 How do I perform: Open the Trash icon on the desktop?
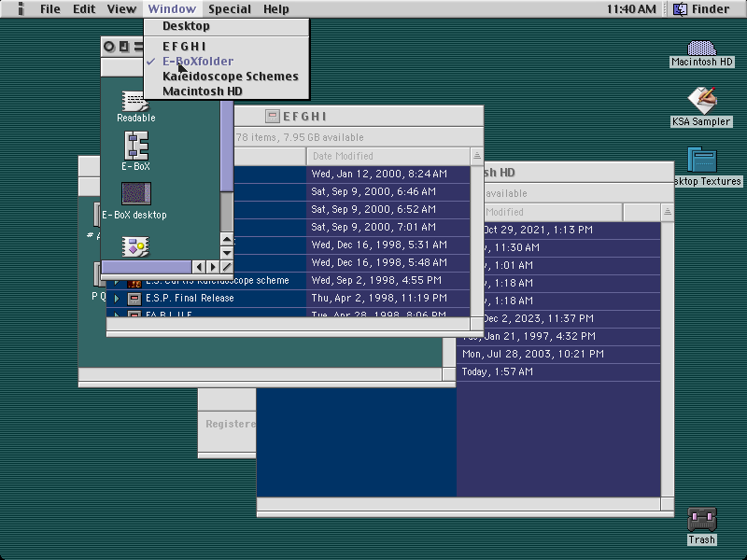(702, 520)
